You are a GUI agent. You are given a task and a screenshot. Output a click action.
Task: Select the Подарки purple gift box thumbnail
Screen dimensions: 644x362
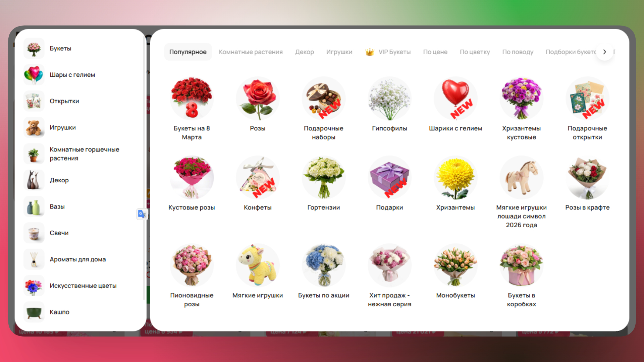pyautogui.click(x=389, y=178)
